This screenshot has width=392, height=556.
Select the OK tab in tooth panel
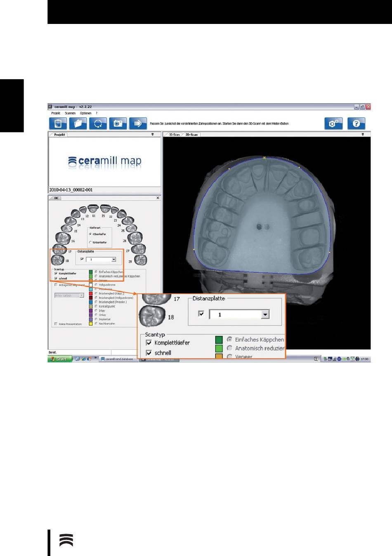coord(56,198)
